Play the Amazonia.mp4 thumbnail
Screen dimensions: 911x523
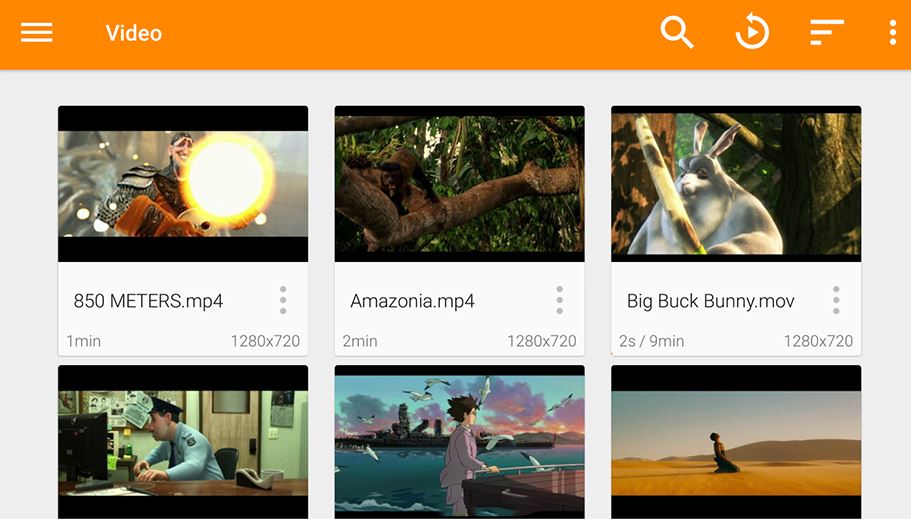(x=460, y=184)
